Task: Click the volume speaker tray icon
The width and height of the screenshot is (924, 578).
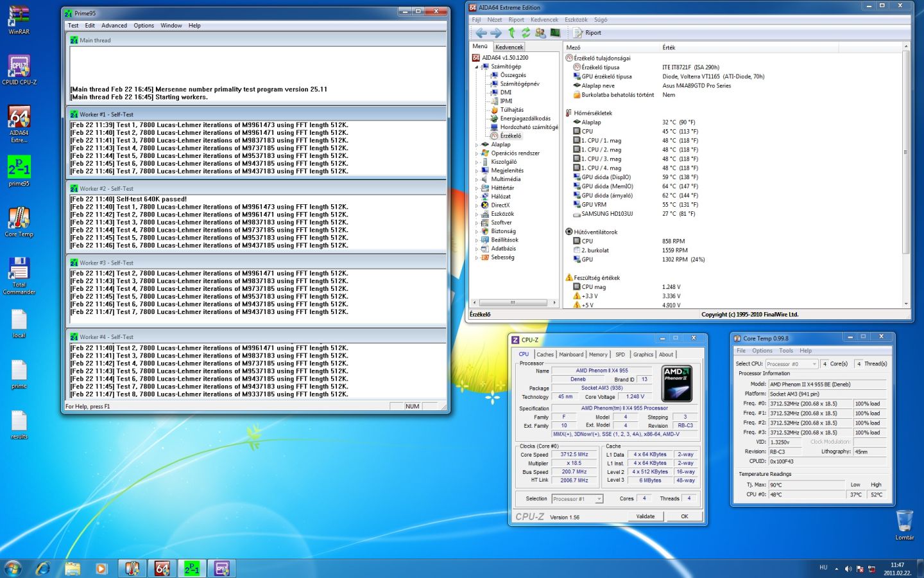Action: coord(848,569)
